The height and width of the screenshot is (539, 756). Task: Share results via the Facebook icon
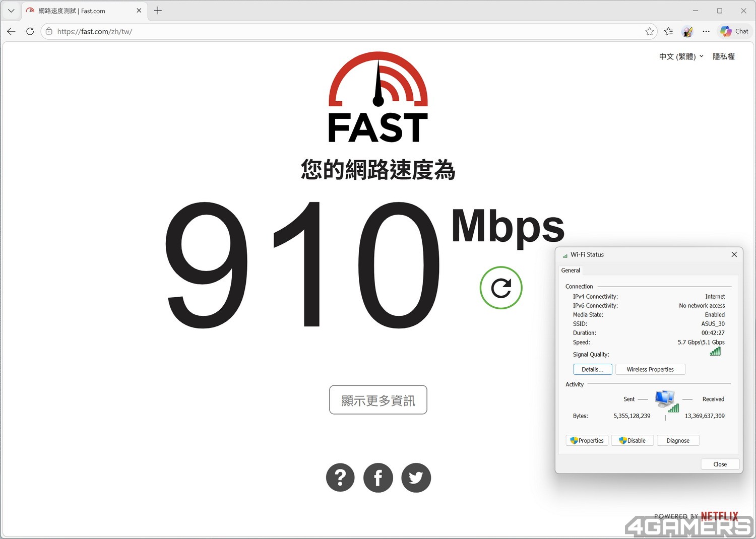[x=378, y=478]
